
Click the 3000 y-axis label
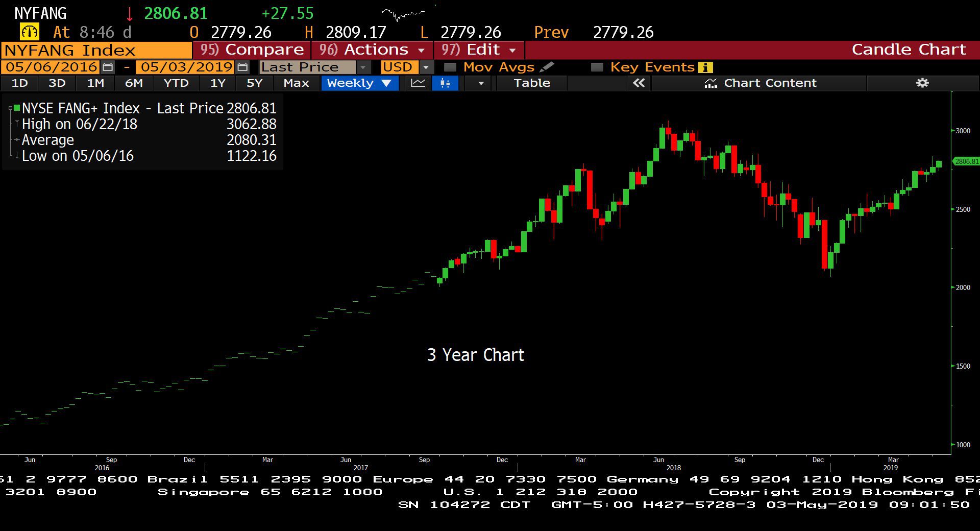point(963,131)
